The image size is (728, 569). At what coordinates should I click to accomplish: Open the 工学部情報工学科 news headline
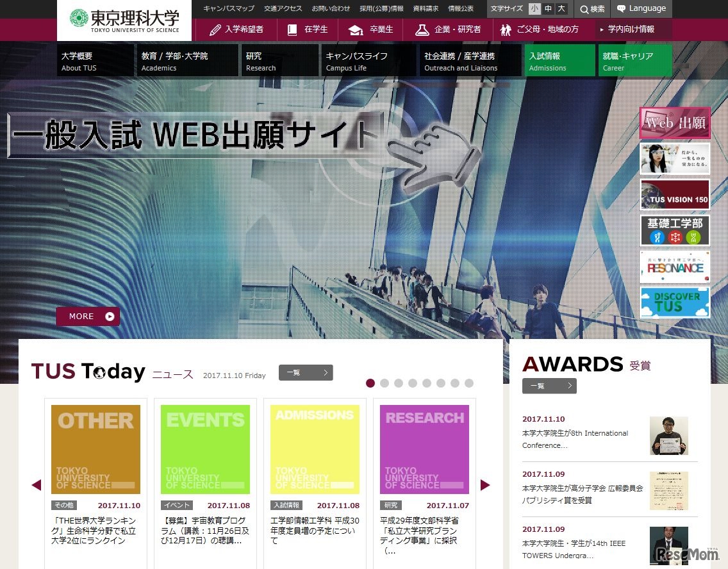[x=315, y=531]
